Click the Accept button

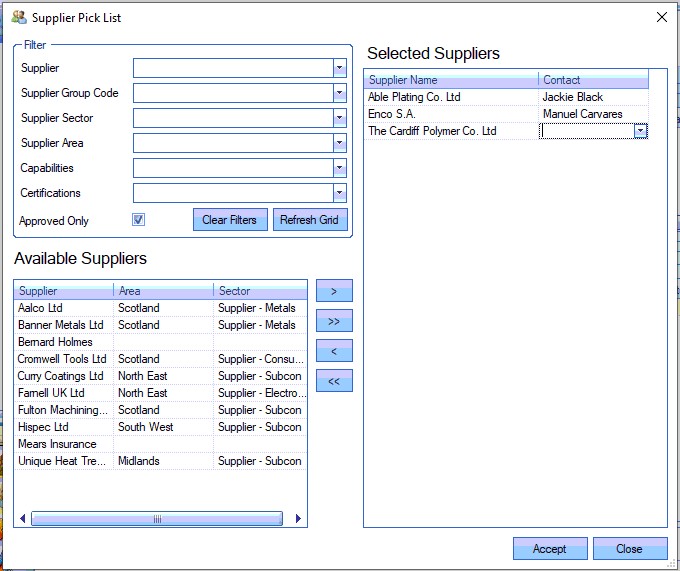click(549, 549)
